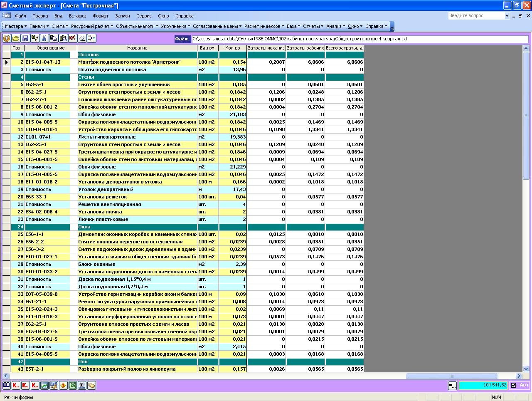Toggle the 'Авт' checkbox at bottom right
The width and height of the screenshot is (532, 401).
513,385
